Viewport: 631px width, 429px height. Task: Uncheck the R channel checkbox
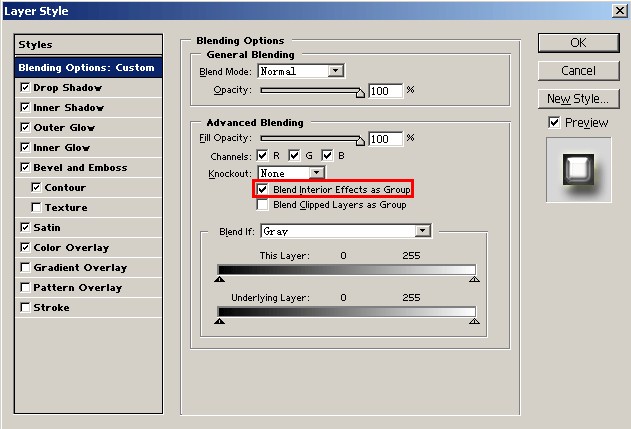click(263, 156)
